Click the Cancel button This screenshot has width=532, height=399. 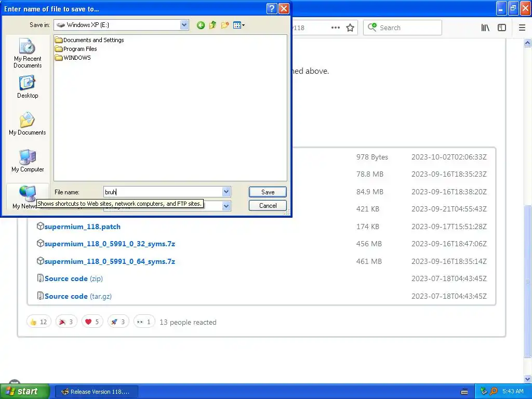(268, 206)
